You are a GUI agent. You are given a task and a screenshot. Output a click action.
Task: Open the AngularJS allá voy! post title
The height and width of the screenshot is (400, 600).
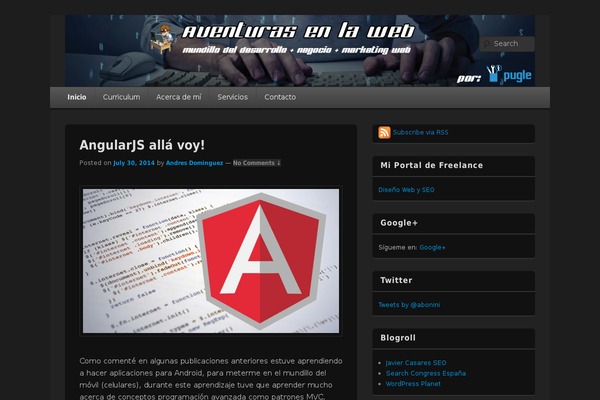[x=142, y=145]
